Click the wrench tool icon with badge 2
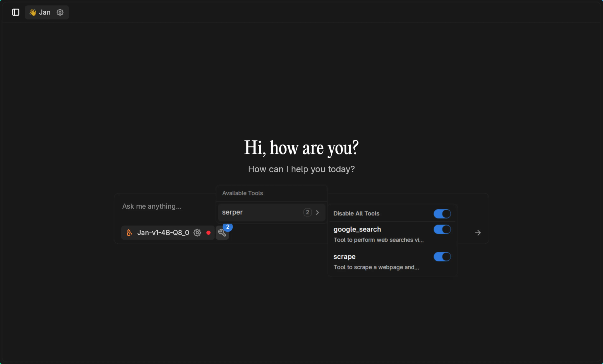This screenshot has width=603, height=364. [222, 233]
